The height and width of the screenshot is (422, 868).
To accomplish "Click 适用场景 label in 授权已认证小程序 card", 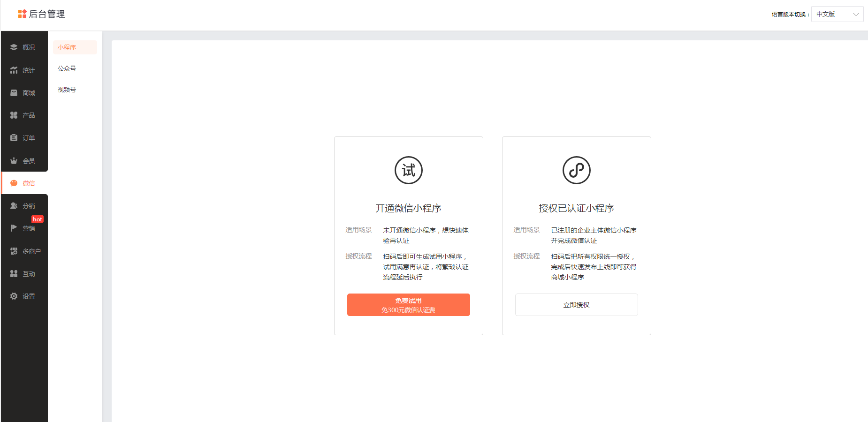I will pyautogui.click(x=526, y=230).
